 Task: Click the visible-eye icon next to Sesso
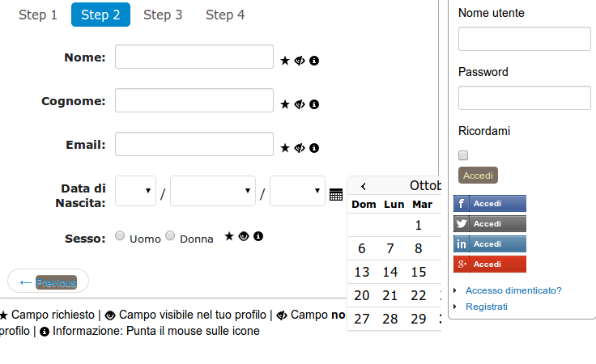[x=244, y=236]
